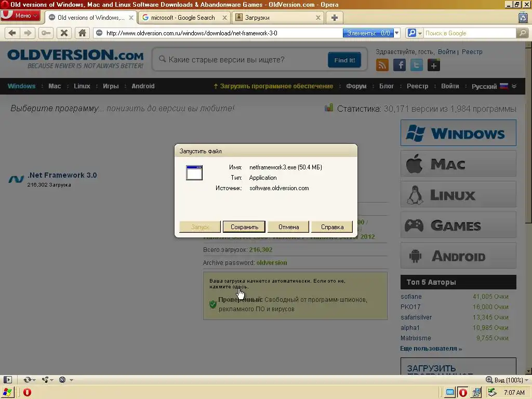Open Opera Link sync status icon
This screenshot has width=532, height=399.
coord(29,380)
